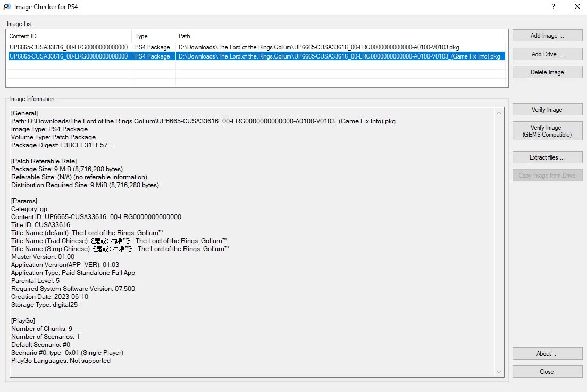Click the Number of Chunks: 9 line
Viewport: 587px width, 392px height.
[41, 328]
